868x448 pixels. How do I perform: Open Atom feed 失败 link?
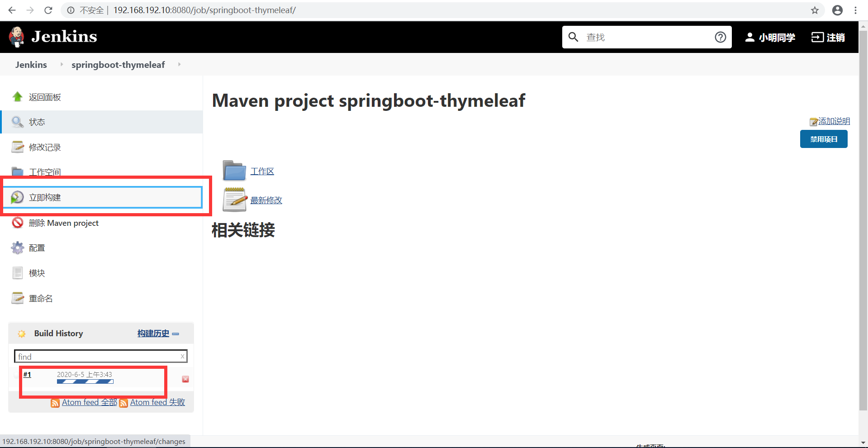(157, 402)
